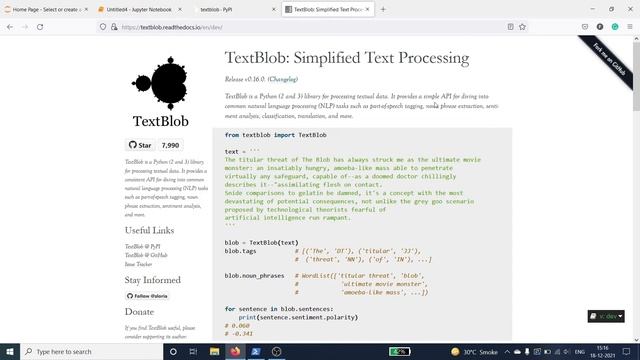Image resolution: width=640 pixels, height=360 pixels.
Task: Click the OneDrive cloud tray icon
Action: point(517,351)
